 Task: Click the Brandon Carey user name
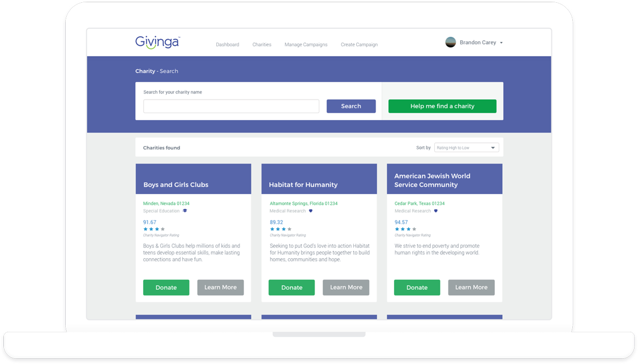[x=478, y=42]
